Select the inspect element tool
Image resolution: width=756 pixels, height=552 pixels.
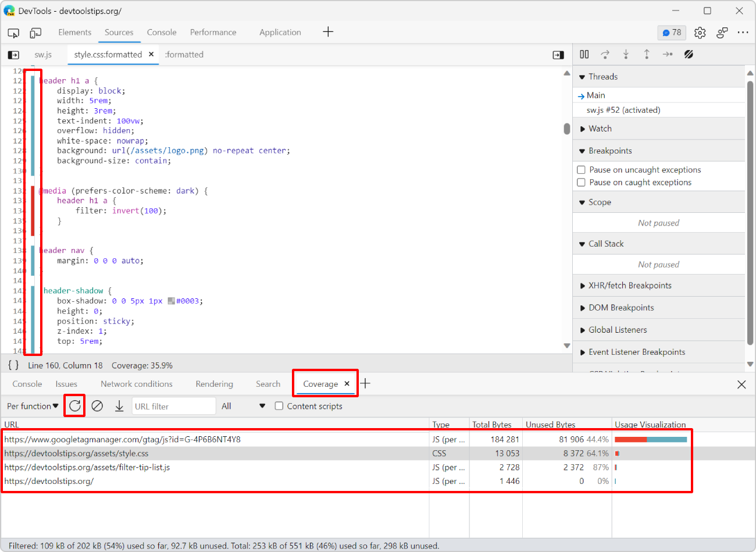tap(13, 33)
